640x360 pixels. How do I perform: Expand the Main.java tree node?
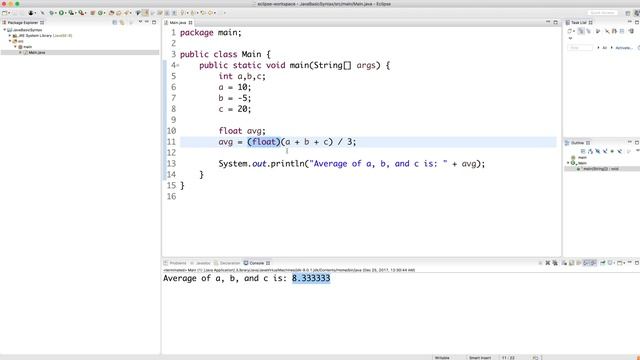(x=20, y=53)
